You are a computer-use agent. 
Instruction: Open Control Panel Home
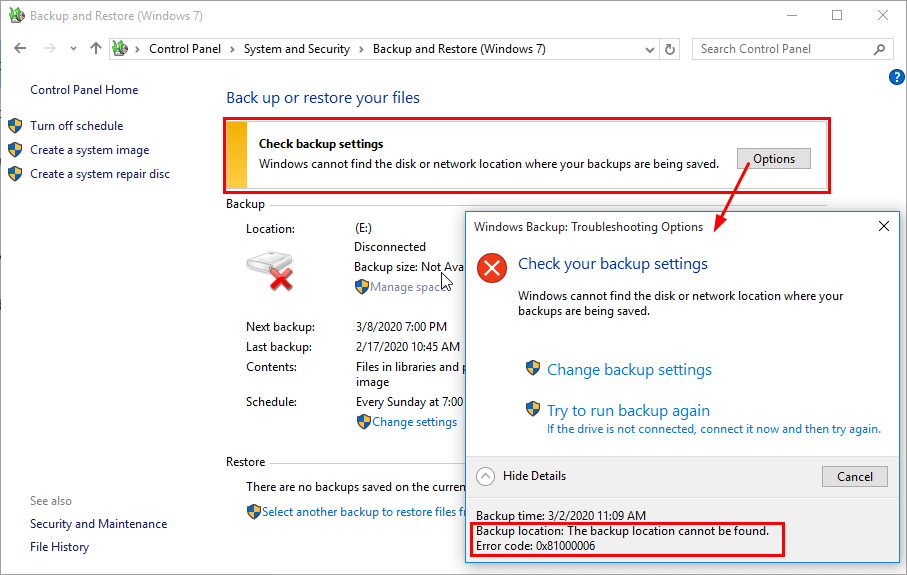pos(84,90)
